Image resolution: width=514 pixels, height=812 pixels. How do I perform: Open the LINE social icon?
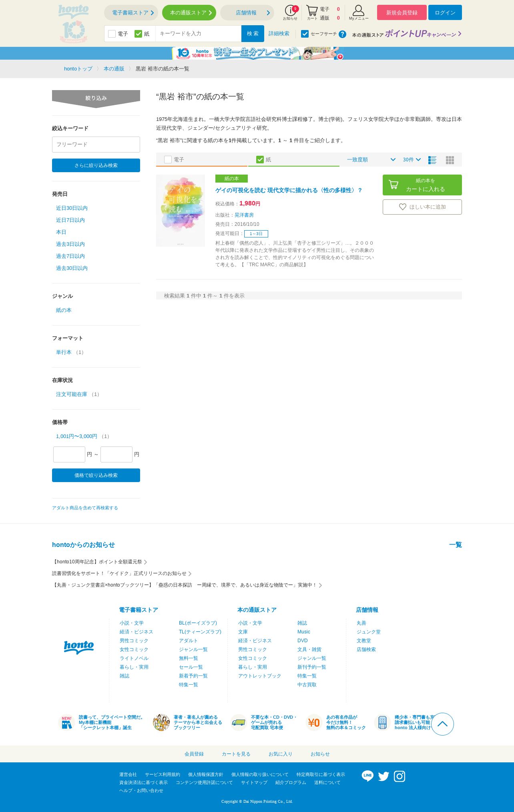pos(367,776)
